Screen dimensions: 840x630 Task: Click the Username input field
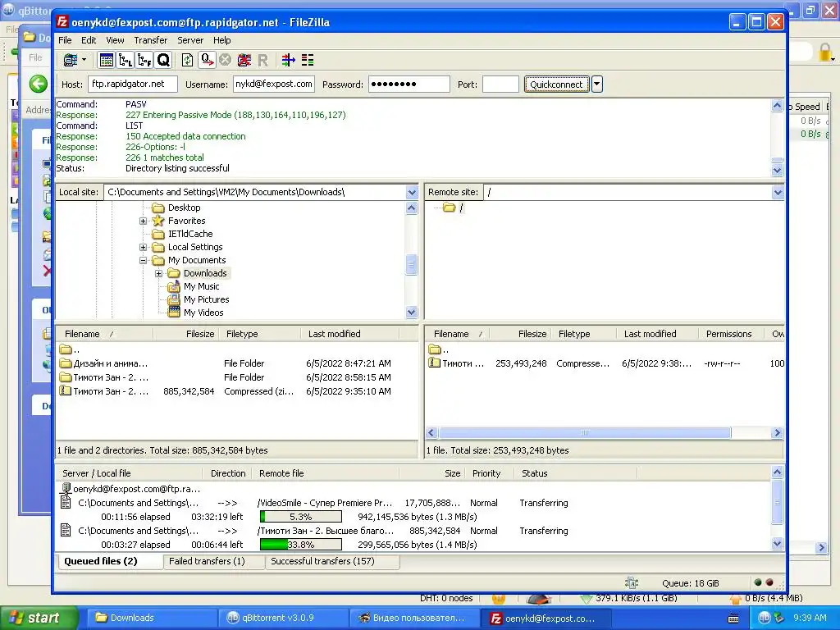coord(274,84)
